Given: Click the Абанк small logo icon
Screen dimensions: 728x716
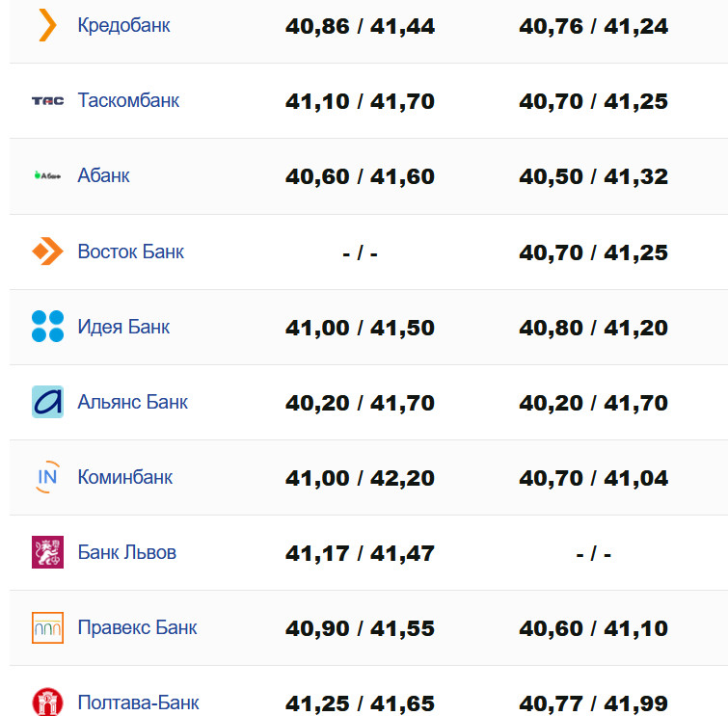Looking at the screenshot, I should click(x=47, y=175).
